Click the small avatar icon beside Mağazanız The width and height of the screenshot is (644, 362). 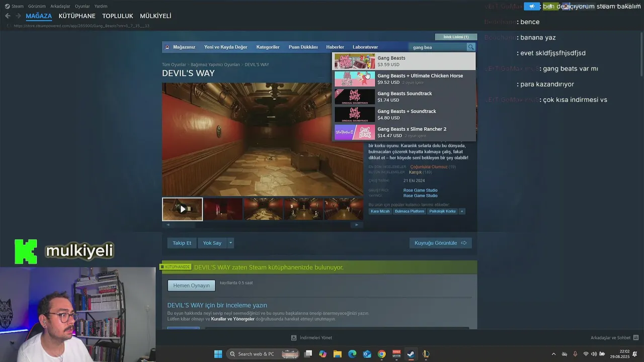coord(168,47)
